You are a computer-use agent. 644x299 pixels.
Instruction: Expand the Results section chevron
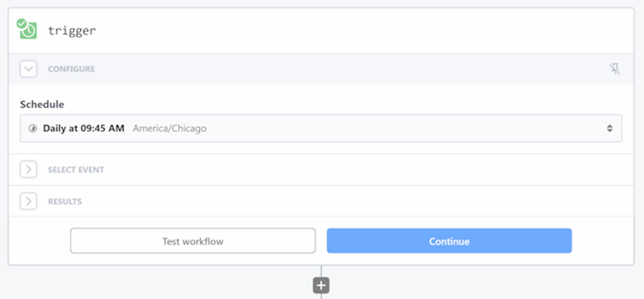tap(29, 201)
